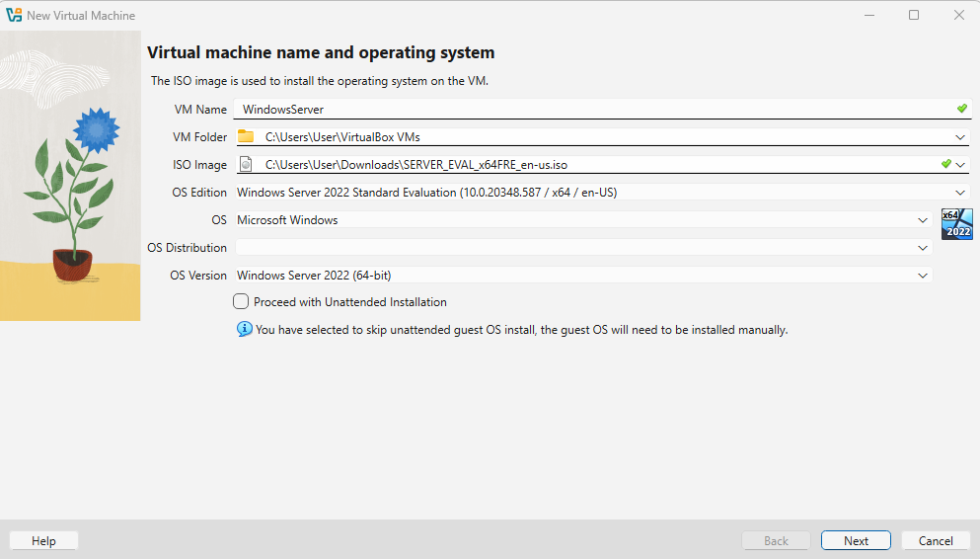Click the VirtualBox logo in title bar
Viewport: 980px width, 559px height.
(14, 15)
